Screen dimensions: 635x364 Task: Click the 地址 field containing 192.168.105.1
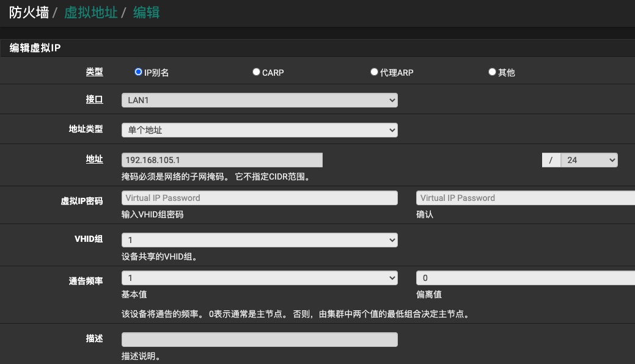[x=222, y=160]
